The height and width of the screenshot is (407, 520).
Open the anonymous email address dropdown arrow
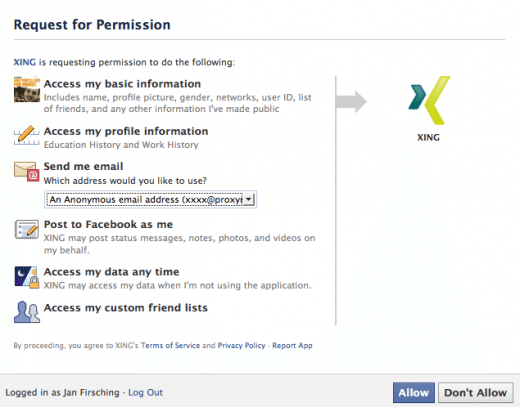coord(249,200)
